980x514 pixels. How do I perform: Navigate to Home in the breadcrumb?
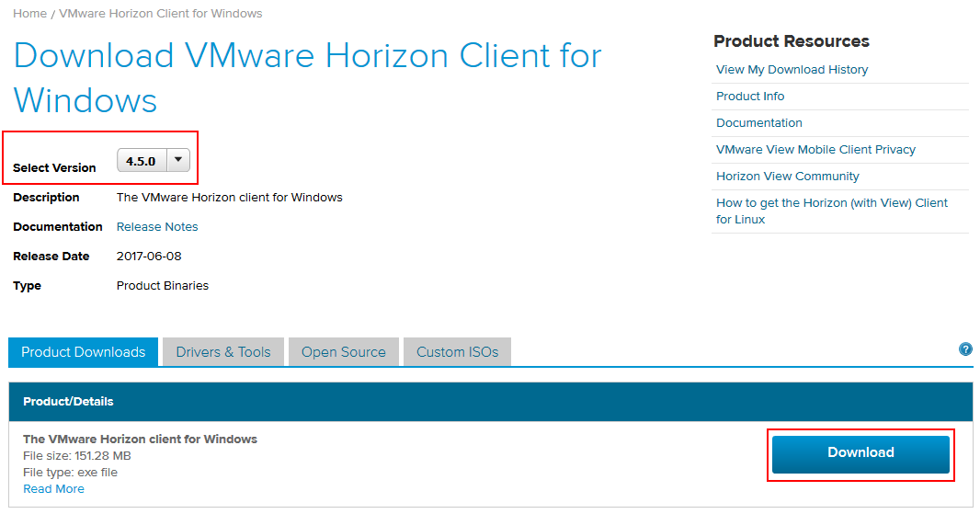[x=29, y=14]
